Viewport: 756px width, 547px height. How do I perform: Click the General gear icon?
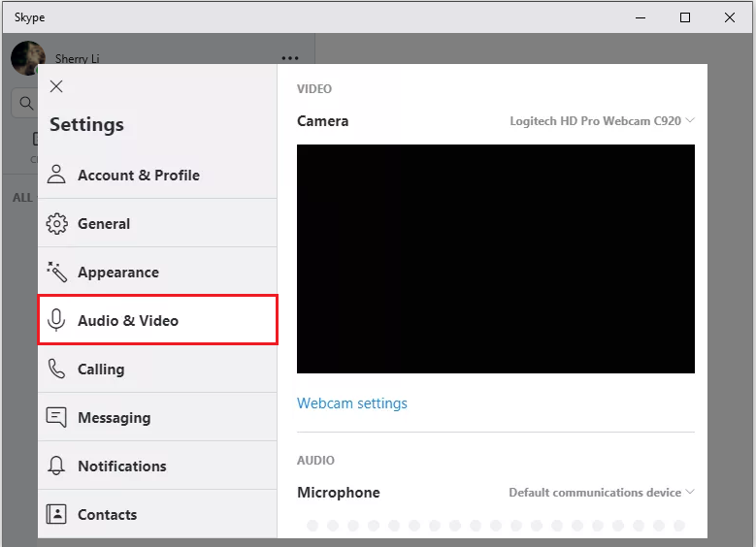57,224
